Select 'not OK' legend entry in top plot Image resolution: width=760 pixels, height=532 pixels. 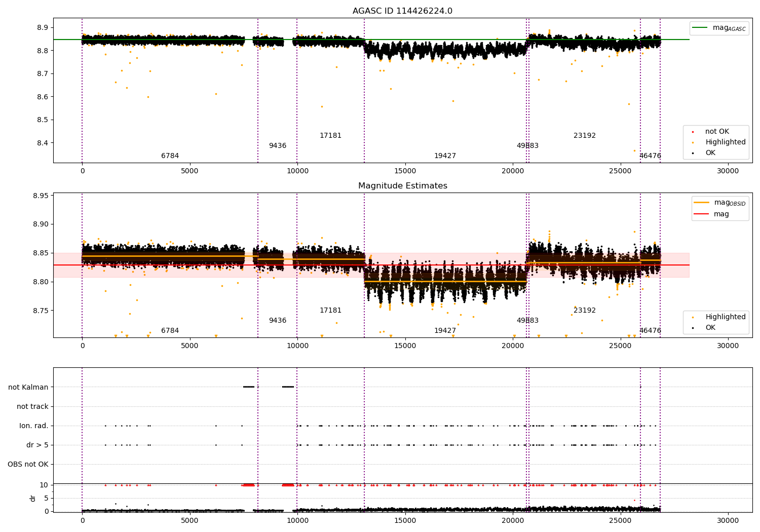[717, 132]
